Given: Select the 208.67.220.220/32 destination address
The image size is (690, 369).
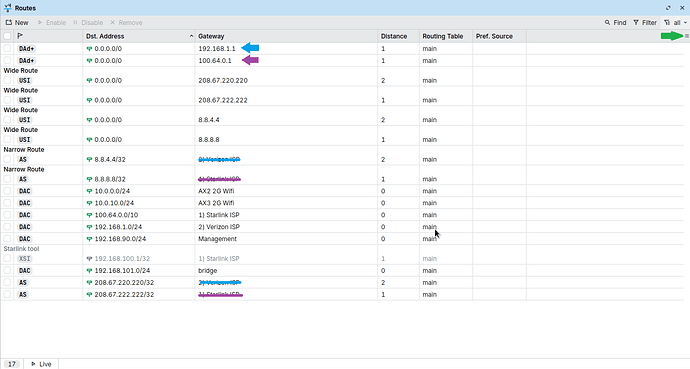Looking at the screenshot, I should (x=124, y=282).
